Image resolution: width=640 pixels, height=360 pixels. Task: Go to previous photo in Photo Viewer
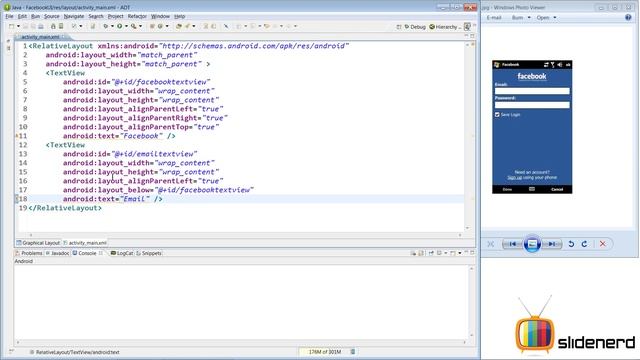coord(513,244)
